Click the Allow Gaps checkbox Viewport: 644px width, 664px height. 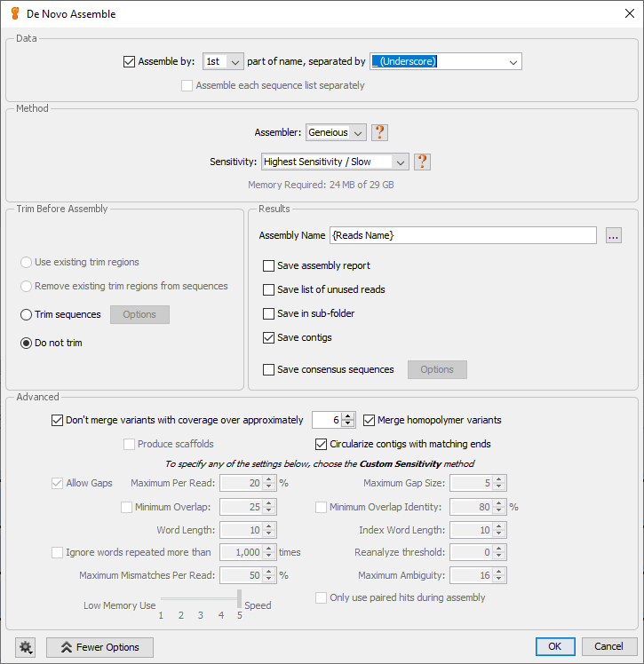pos(57,483)
